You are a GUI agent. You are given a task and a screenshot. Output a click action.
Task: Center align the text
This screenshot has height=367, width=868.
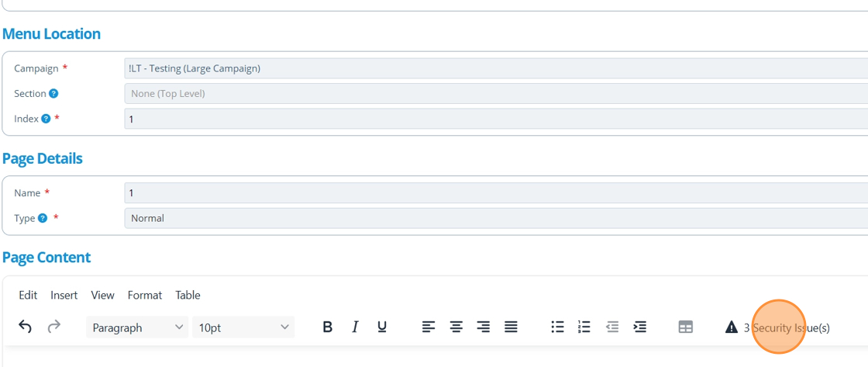click(x=456, y=327)
